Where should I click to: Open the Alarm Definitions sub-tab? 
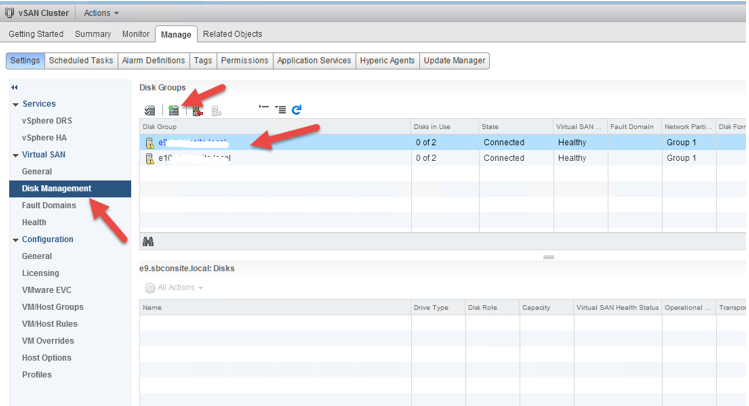click(153, 61)
